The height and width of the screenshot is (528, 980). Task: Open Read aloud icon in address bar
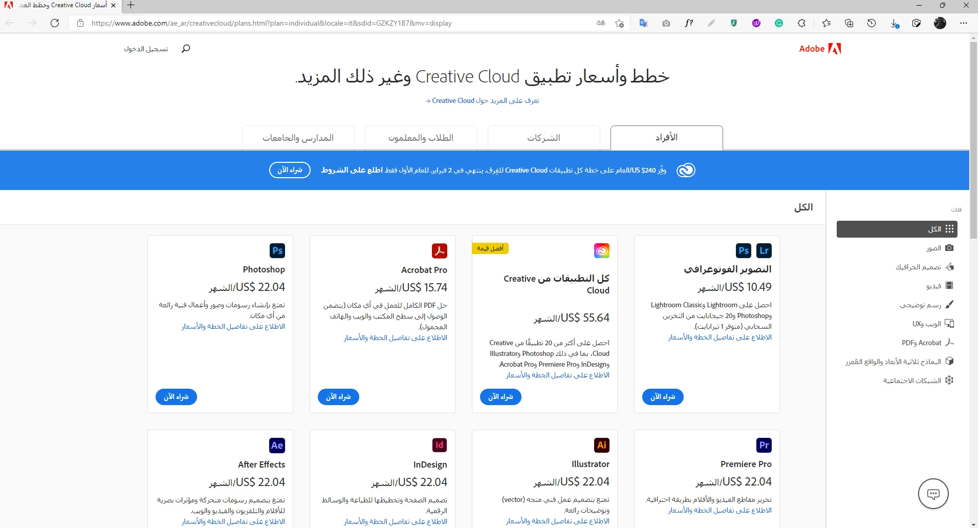[x=601, y=23]
